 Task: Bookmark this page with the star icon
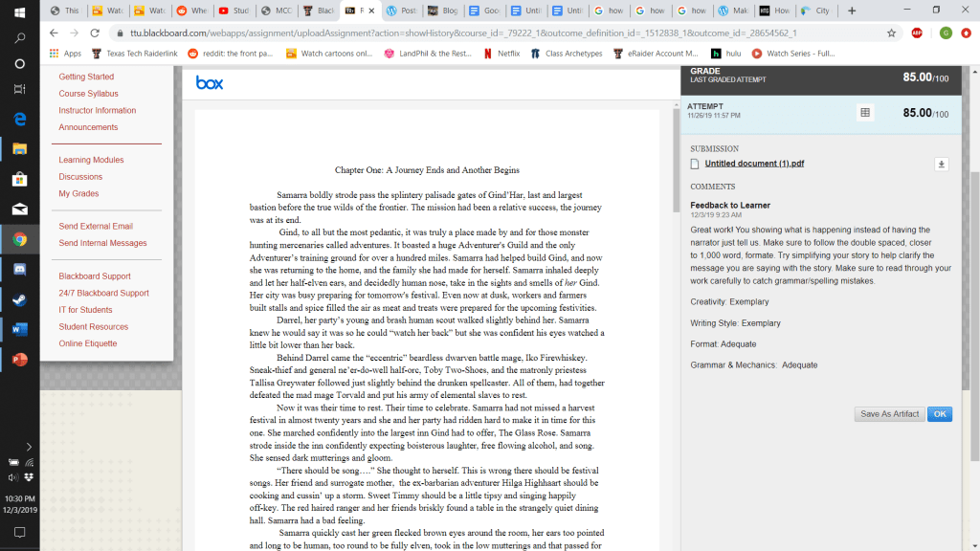[x=892, y=33]
